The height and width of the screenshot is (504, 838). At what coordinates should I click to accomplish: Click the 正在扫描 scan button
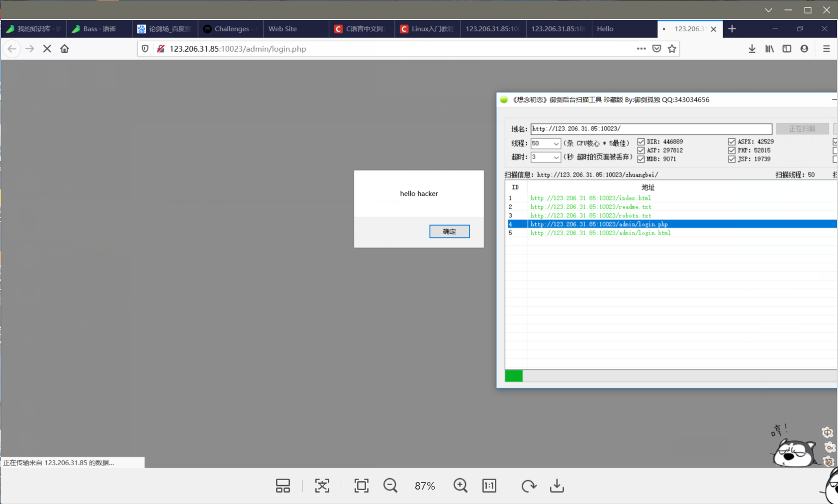tap(802, 129)
